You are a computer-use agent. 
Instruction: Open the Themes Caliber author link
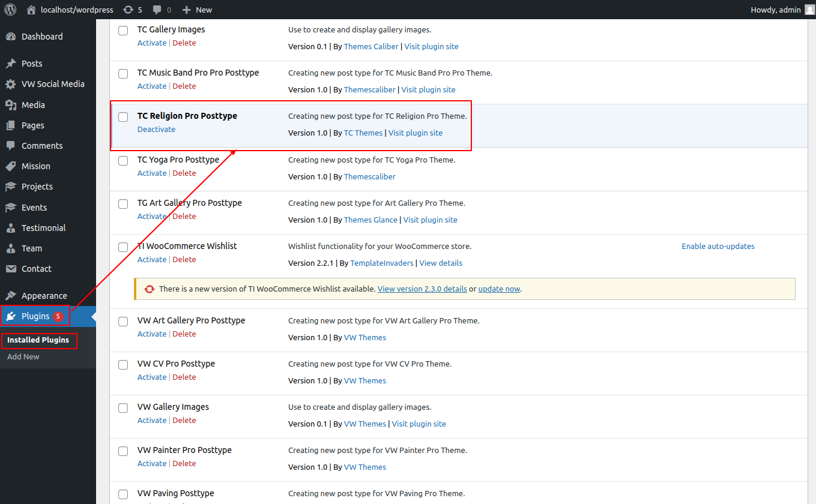[x=371, y=47]
